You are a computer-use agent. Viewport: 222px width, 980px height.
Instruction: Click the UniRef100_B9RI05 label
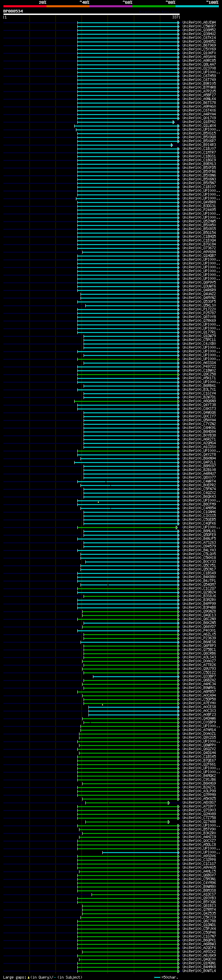tap(199, 84)
